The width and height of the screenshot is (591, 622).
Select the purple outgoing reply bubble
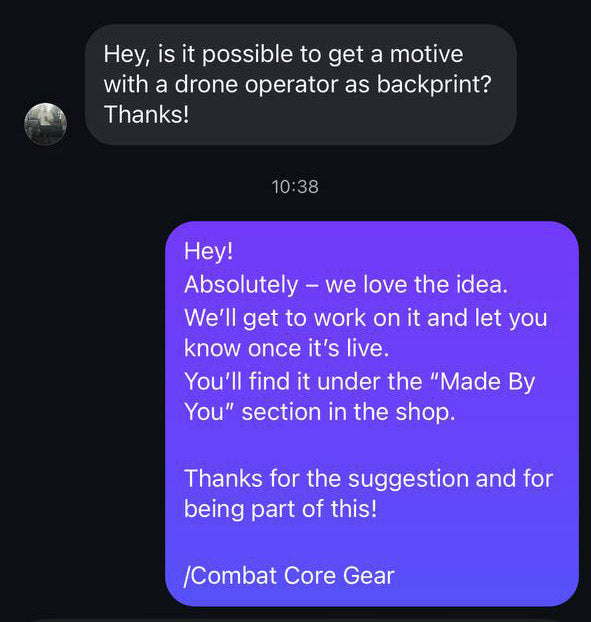click(372, 413)
